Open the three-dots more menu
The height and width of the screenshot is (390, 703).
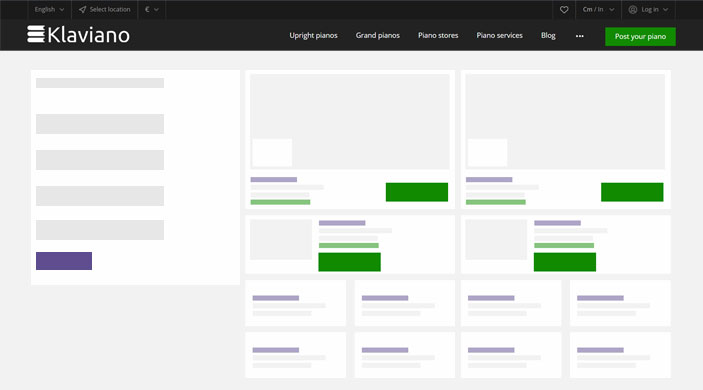point(580,36)
